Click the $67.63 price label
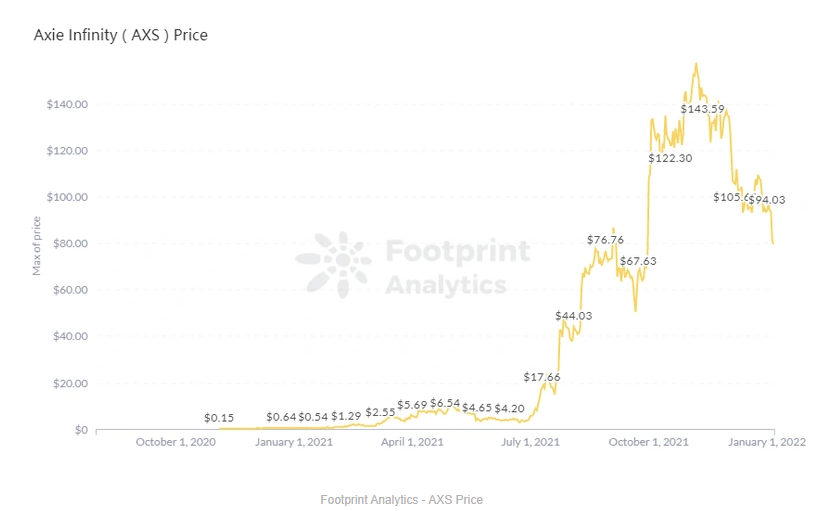 click(x=638, y=261)
